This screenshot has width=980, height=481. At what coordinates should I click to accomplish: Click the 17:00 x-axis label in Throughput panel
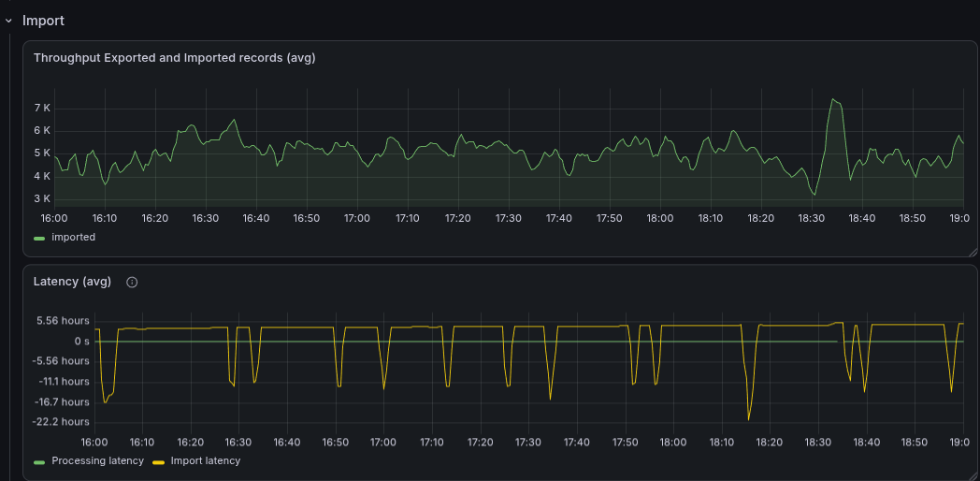click(x=357, y=218)
